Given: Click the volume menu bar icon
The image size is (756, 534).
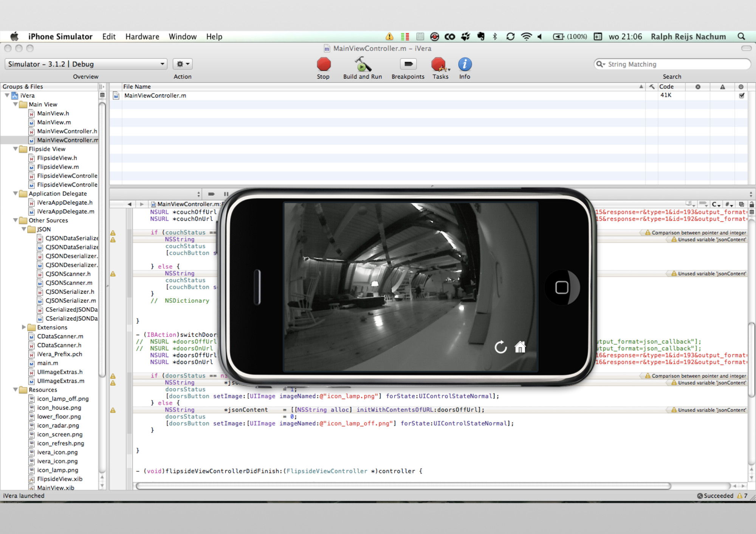Looking at the screenshot, I should (x=540, y=37).
